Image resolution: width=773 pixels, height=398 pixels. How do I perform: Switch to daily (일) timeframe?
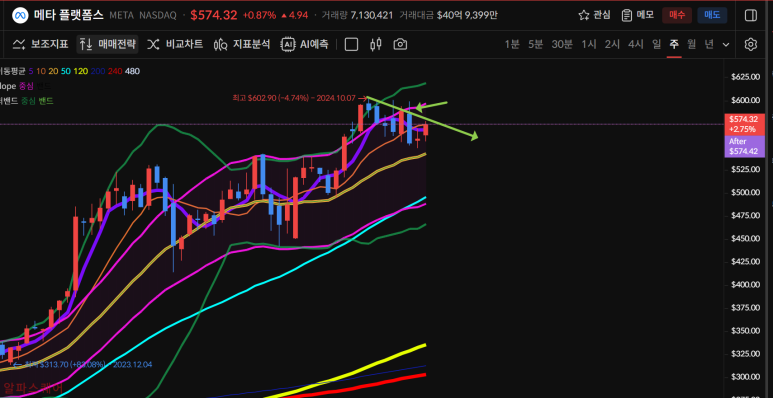pyautogui.click(x=656, y=44)
